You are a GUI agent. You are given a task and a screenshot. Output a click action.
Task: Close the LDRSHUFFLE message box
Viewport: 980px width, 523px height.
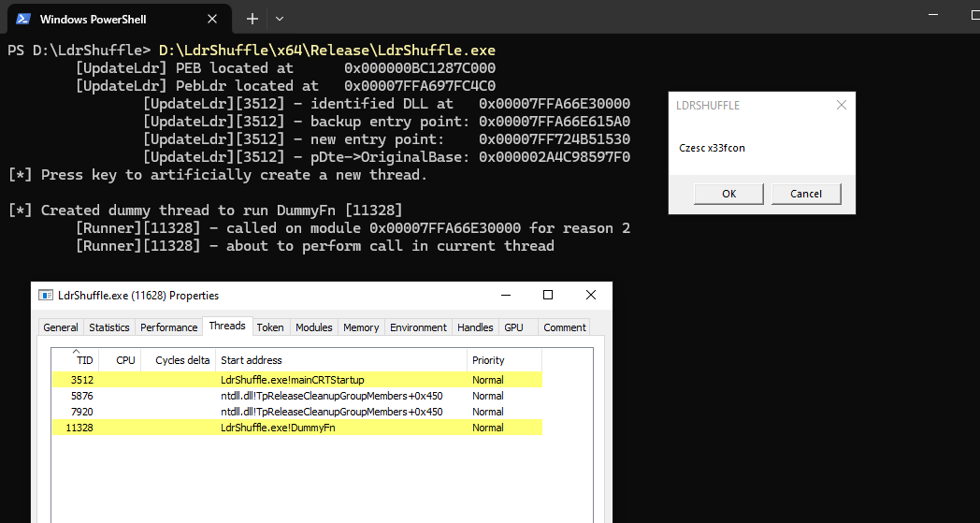click(841, 106)
